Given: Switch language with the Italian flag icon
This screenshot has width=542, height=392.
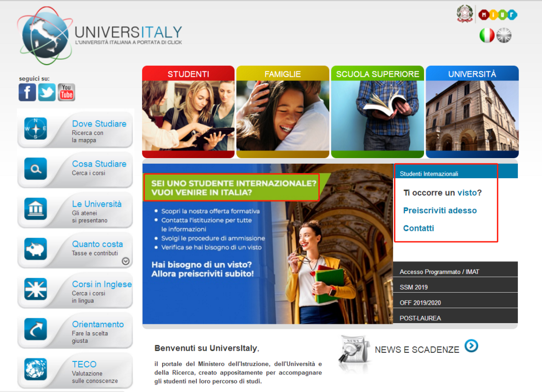Looking at the screenshot, I should coord(487,35).
